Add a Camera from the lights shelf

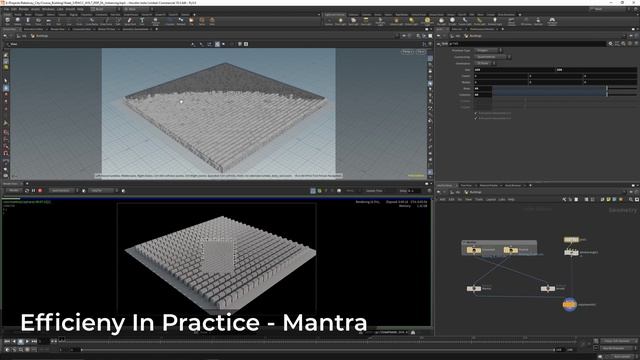[329, 21]
